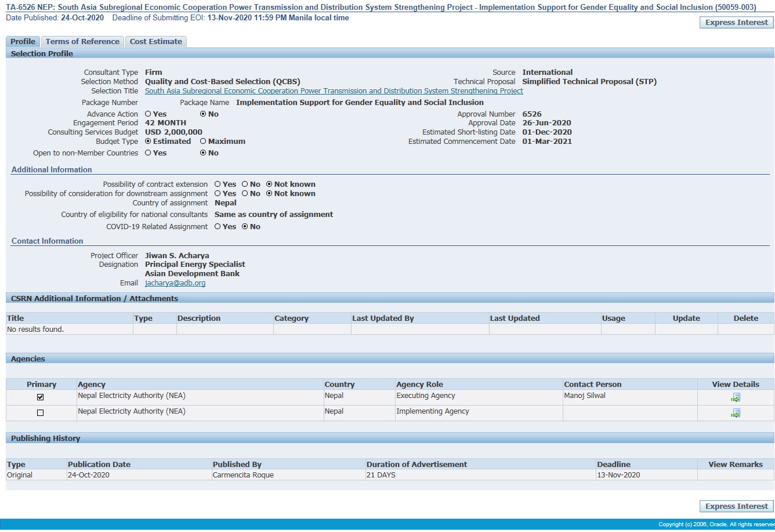Click the No results found text
Screen dimensions: 775x532
[35, 330]
